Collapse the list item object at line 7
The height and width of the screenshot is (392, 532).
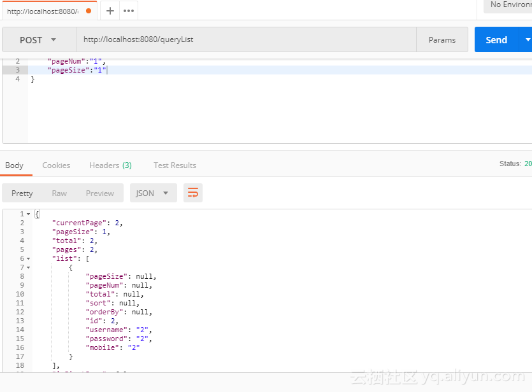(x=28, y=268)
